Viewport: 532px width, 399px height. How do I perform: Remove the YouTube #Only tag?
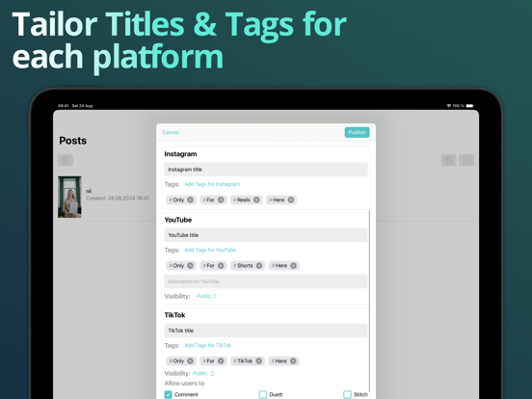(x=190, y=266)
